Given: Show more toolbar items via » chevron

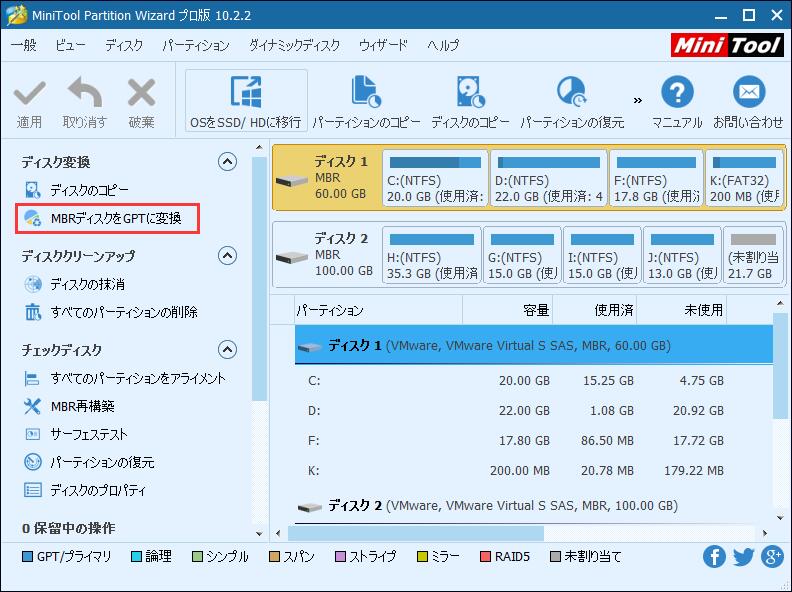Looking at the screenshot, I should [637, 100].
